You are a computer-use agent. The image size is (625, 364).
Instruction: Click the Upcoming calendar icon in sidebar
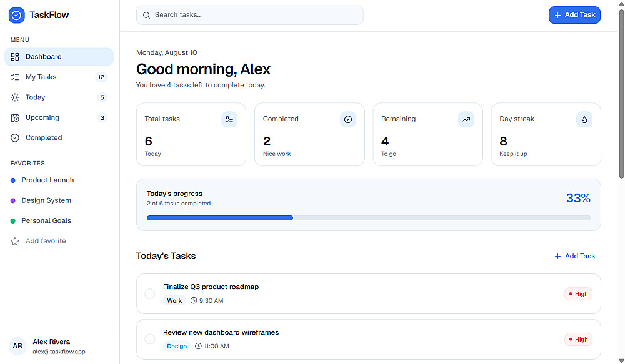pyautogui.click(x=15, y=117)
